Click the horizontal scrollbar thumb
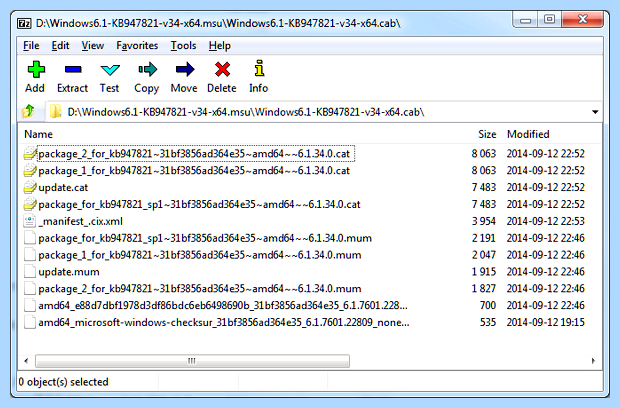Screen dimensions: 620x408 point(192,361)
